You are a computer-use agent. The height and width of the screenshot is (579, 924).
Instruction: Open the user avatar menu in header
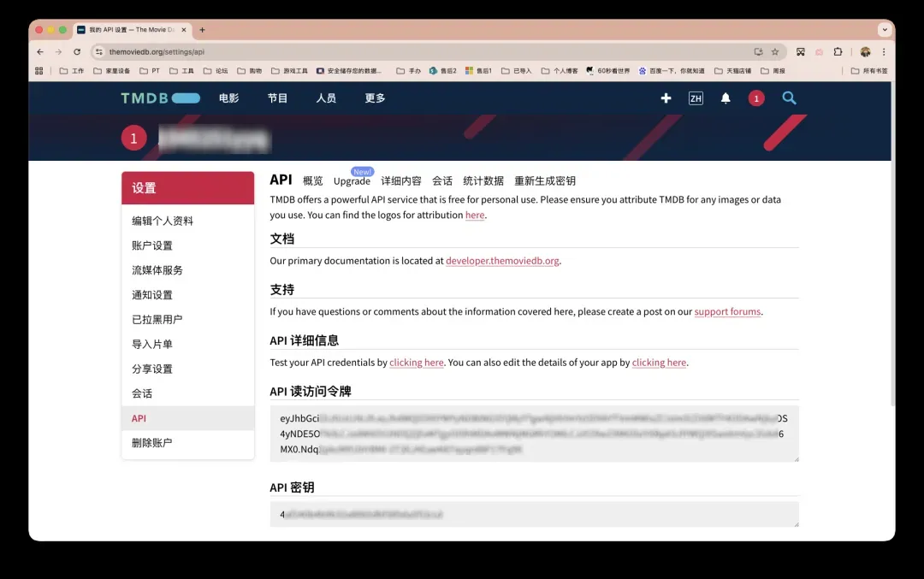click(756, 98)
